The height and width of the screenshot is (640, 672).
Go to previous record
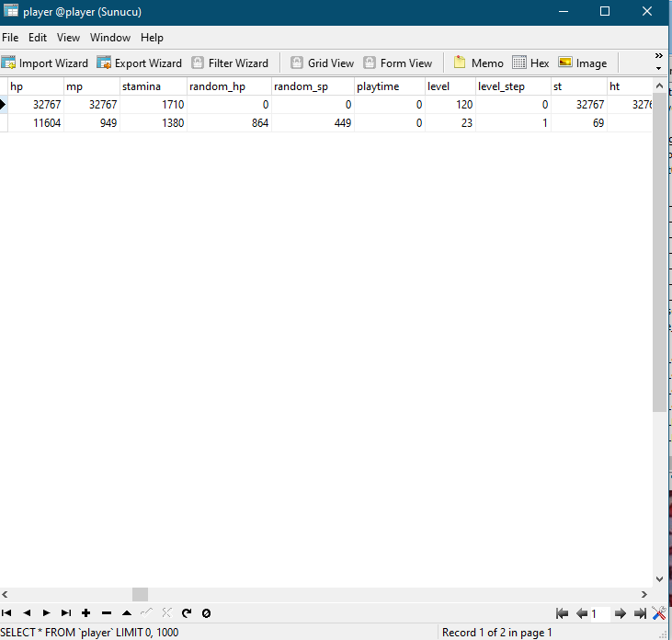coord(27,613)
